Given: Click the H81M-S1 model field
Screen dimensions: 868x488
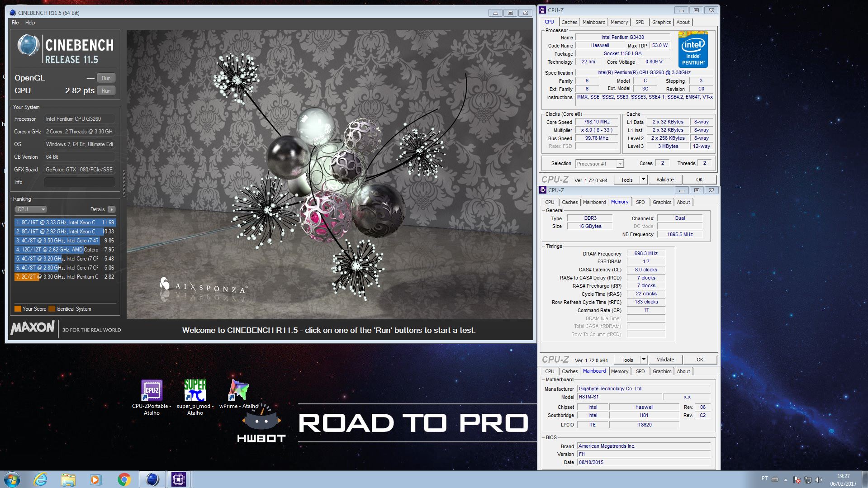Looking at the screenshot, I should click(620, 397).
